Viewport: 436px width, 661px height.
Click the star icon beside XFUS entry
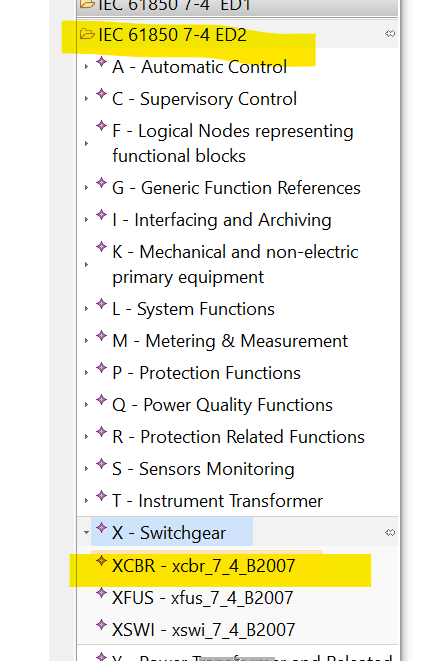[x=101, y=593]
